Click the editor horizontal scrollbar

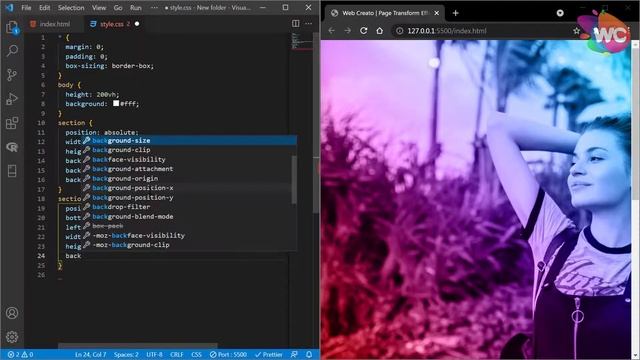[137, 346]
